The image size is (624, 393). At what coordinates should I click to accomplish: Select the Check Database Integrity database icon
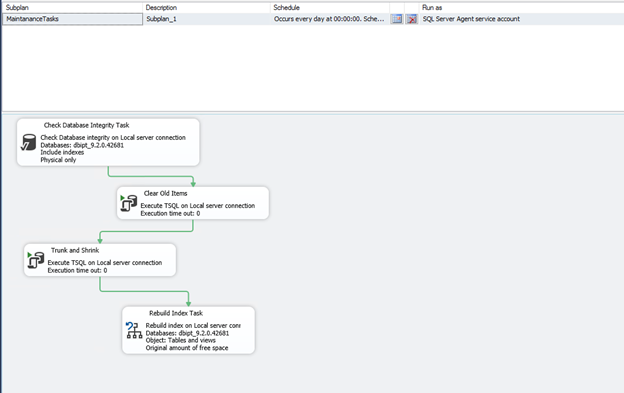[x=28, y=142]
